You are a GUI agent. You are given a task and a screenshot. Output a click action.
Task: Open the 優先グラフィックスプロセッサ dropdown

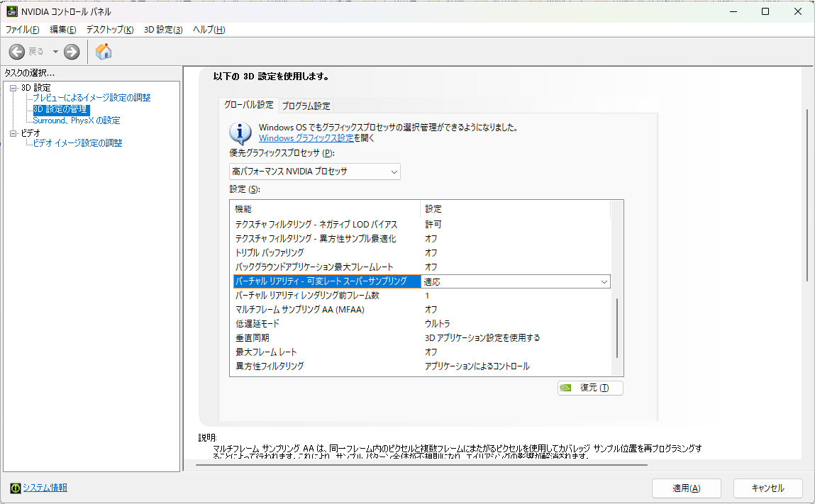pyautogui.click(x=314, y=172)
